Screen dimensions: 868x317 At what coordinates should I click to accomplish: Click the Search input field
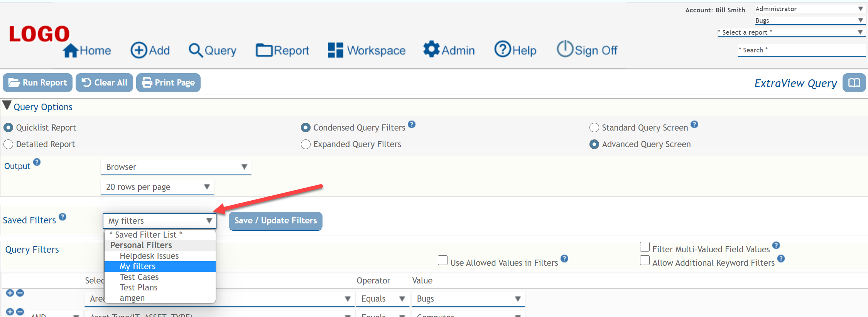(x=800, y=50)
